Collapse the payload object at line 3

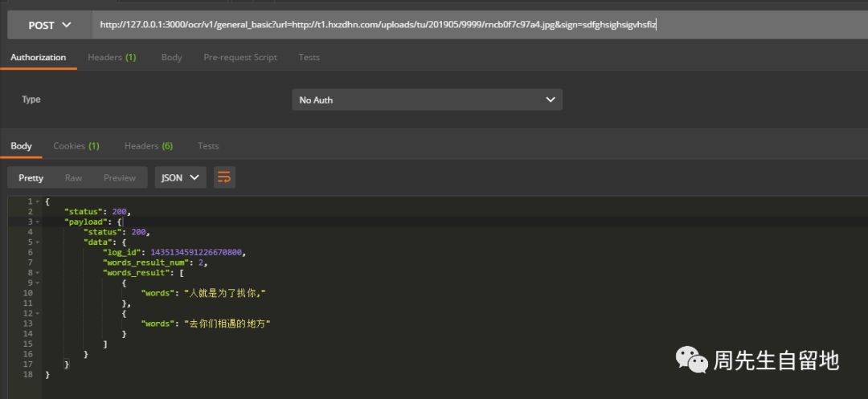coord(37,222)
